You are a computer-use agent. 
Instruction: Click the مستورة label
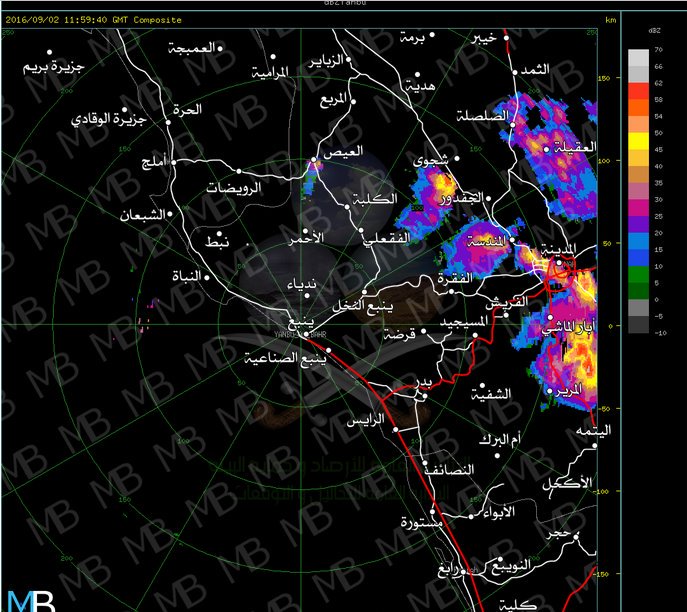click(421, 522)
